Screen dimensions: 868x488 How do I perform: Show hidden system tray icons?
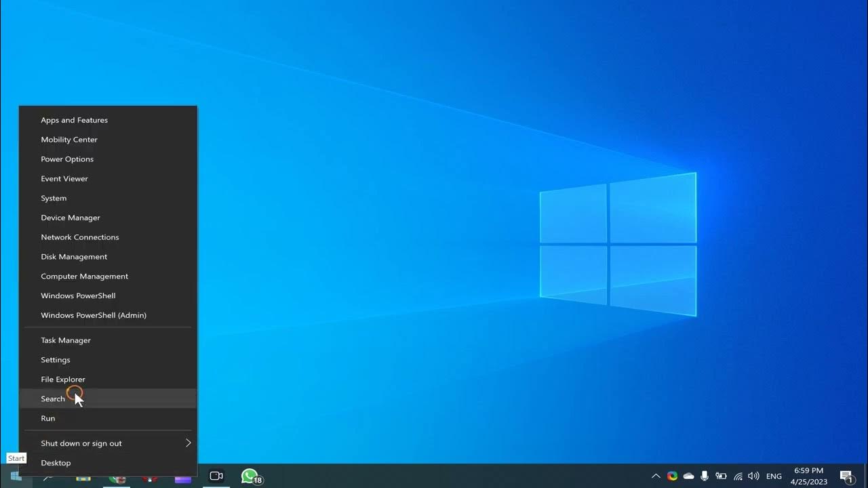656,476
